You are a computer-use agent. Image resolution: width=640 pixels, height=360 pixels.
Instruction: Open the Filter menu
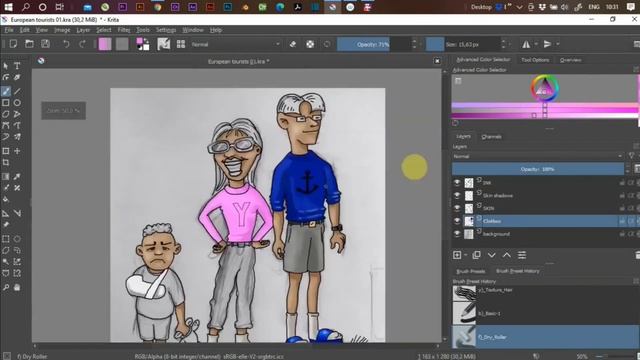coord(124,30)
